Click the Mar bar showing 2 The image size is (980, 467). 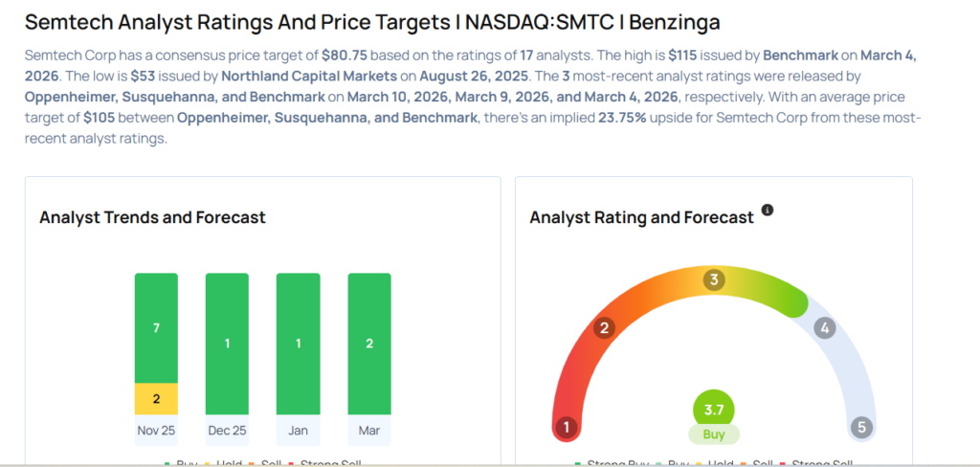[368, 343]
